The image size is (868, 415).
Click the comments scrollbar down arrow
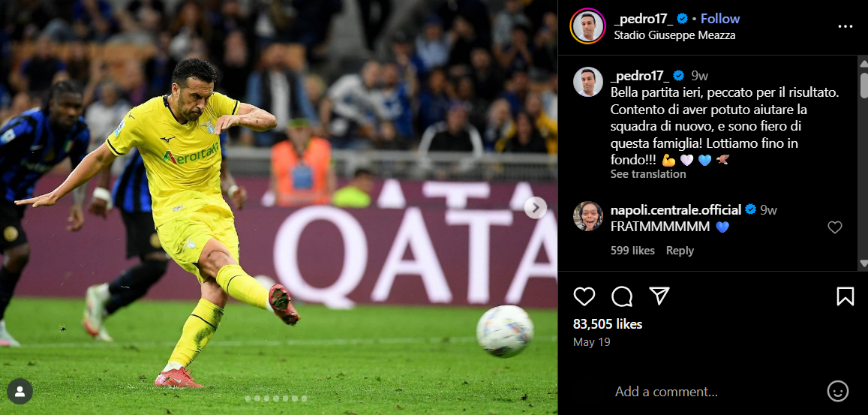tap(863, 263)
